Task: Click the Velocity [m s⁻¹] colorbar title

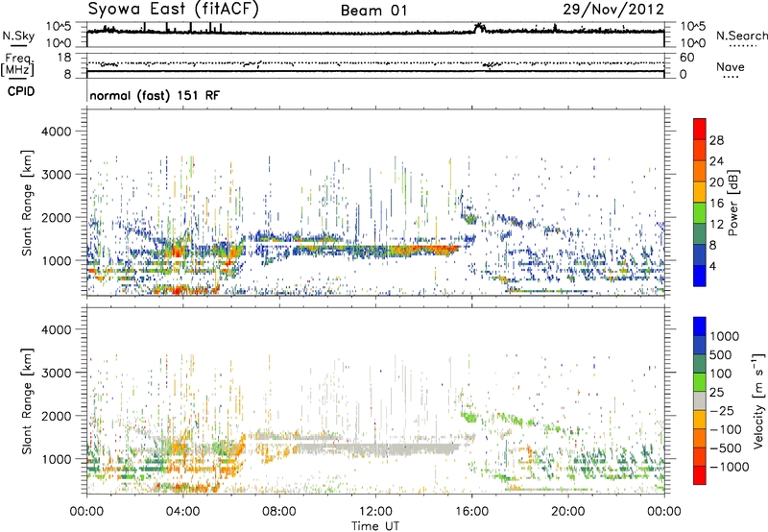Action: point(758,400)
